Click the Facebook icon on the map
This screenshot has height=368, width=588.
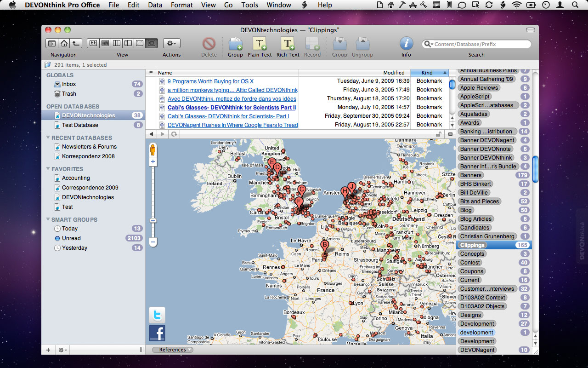click(x=157, y=333)
